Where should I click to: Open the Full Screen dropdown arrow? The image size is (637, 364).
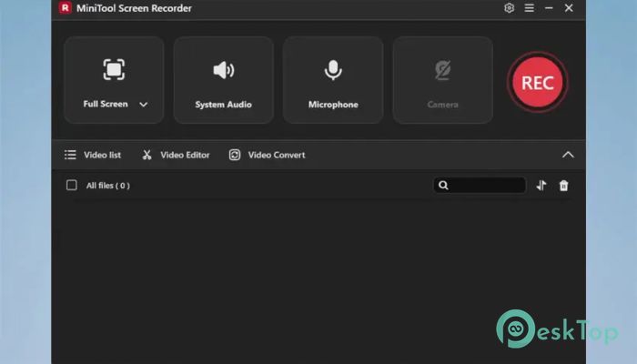144,105
